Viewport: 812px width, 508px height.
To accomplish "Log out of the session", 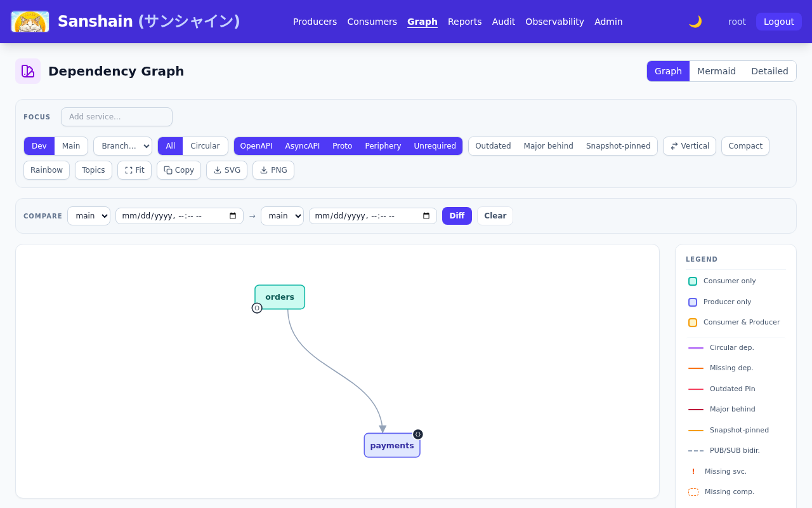I will coord(779,22).
